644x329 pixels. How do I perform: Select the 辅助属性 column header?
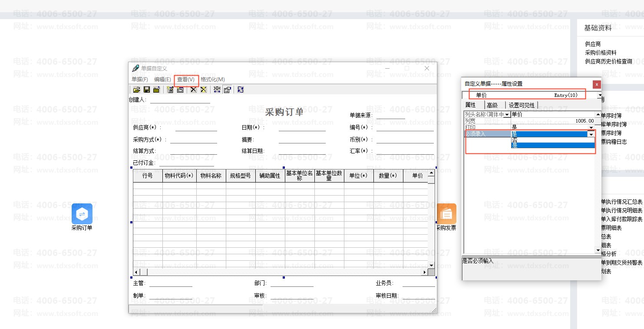[270, 176]
